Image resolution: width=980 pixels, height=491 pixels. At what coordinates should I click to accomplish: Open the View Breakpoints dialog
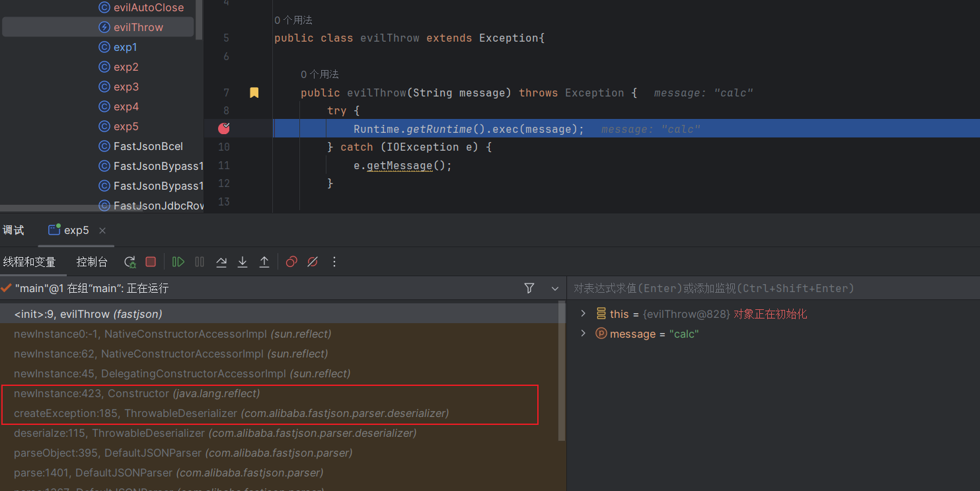[x=291, y=262]
